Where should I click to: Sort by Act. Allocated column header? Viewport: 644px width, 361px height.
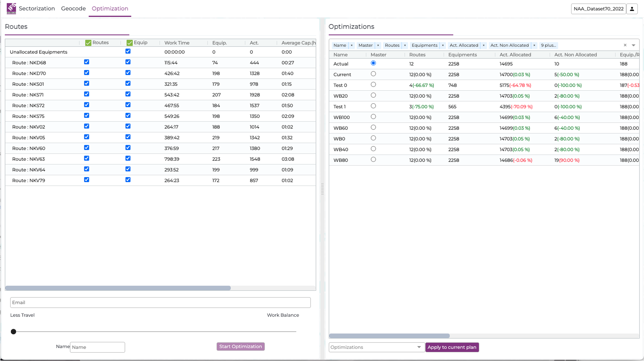tap(515, 55)
